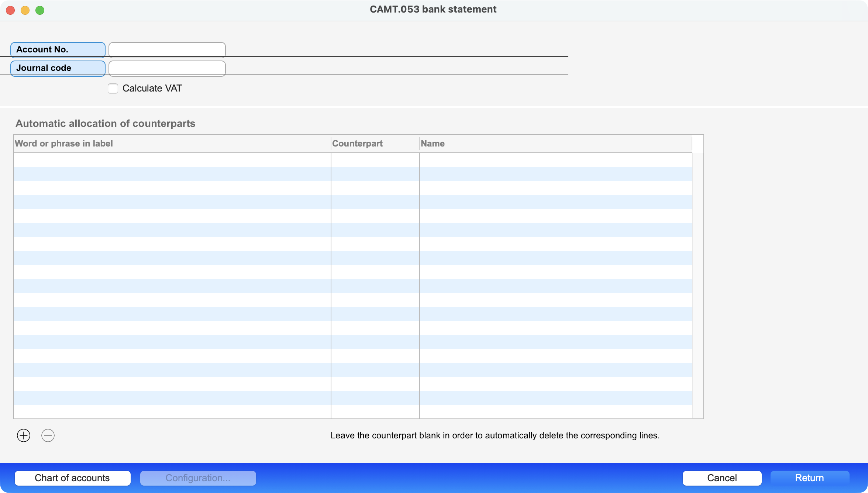Image resolution: width=868 pixels, height=493 pixels.
Task: Click the plus icon to add allocation row
Action: click(x=24, y=435)
